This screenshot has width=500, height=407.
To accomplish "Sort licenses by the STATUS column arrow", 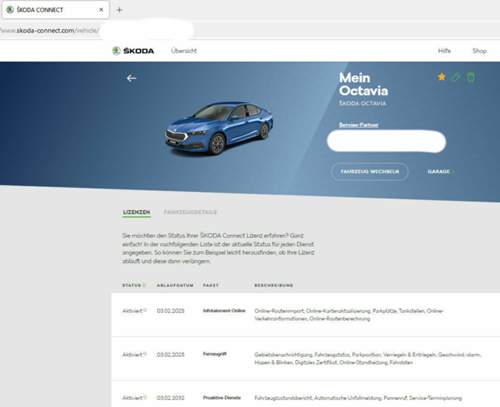I will pos(144,285).
